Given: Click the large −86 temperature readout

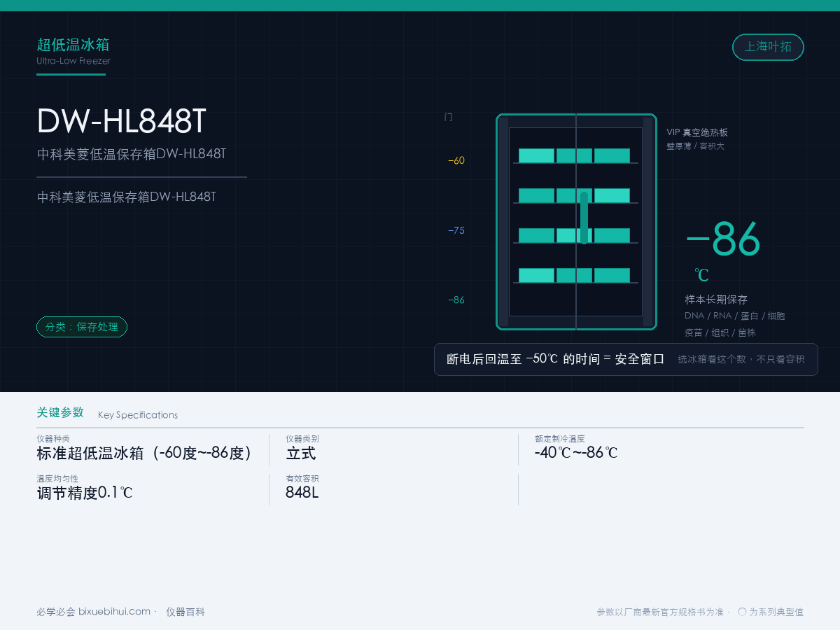Looking at the screenshot, I should pyautogui.click(x=723, y=240).
